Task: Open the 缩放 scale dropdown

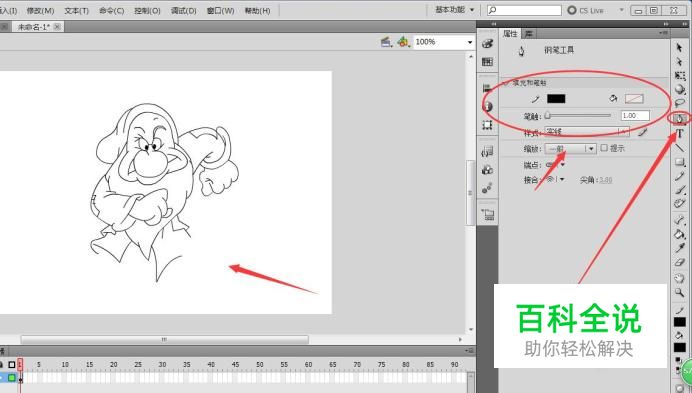Action: (571, 149)
